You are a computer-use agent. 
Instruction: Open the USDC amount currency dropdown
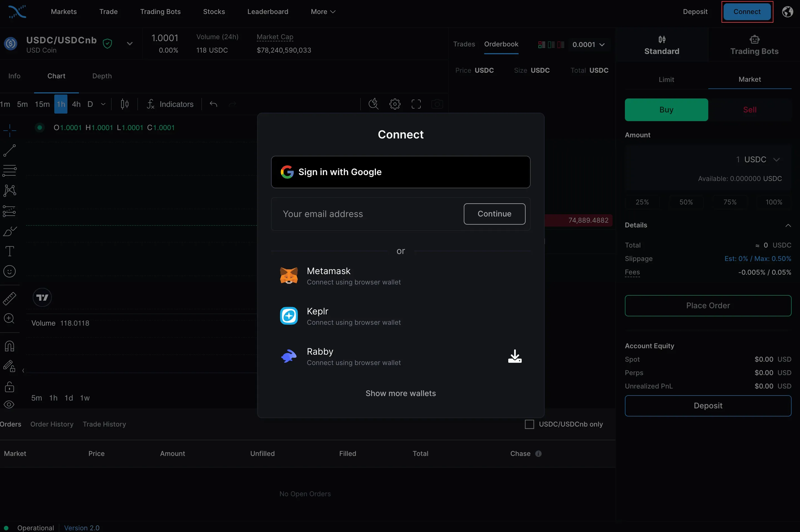coord(762,159)
